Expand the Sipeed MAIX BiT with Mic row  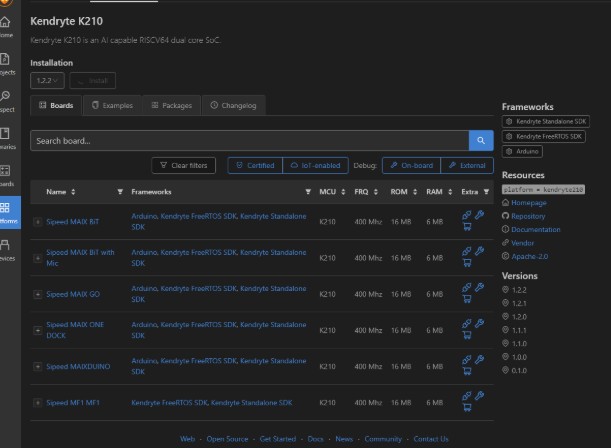click(x=37, y=258)
